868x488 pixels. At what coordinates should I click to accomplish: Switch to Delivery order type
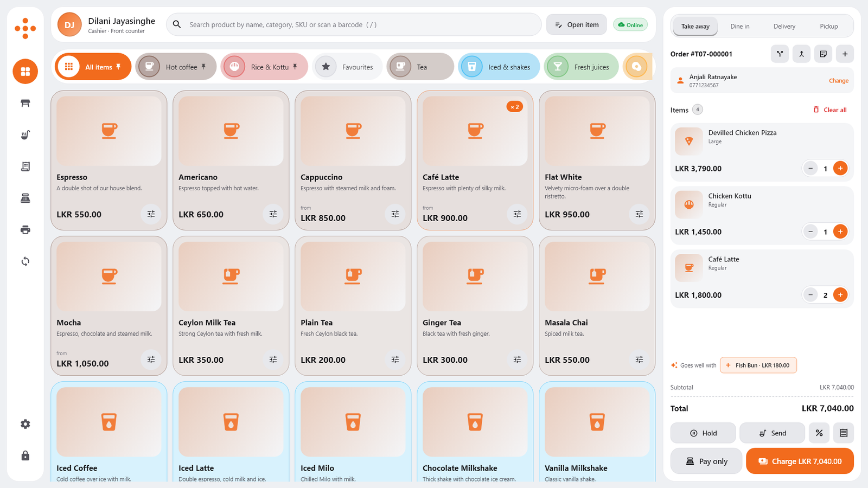click(784, 26)
